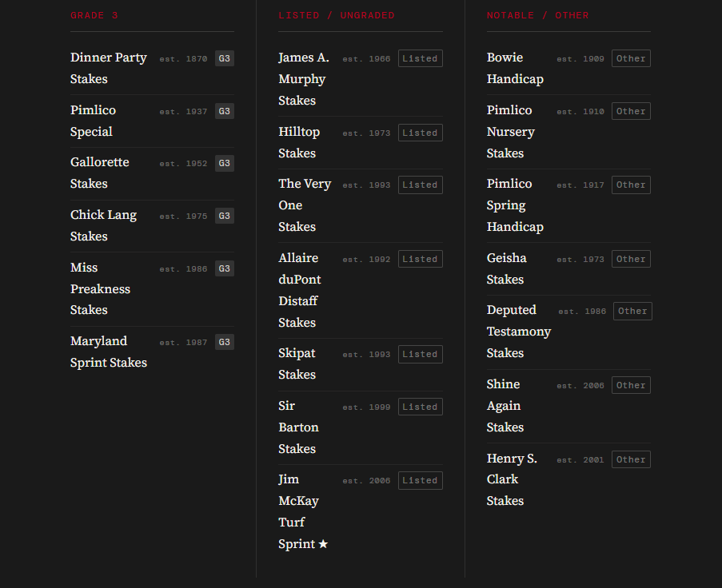Screen dimensions: 722x588
Task: Click the NOTABLE / OTHER column heading
Action: (x=537, y=15)
